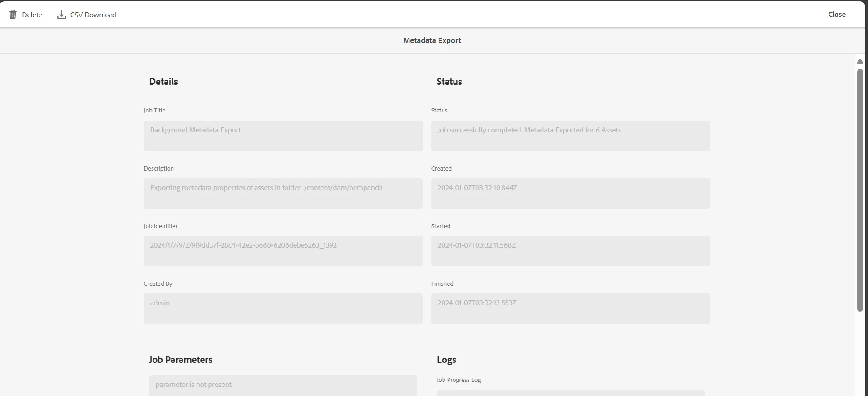The height and width of the screenshot is (396, 868).
Task: Click the 'parameter is not present' field
Action: [283, 386]
